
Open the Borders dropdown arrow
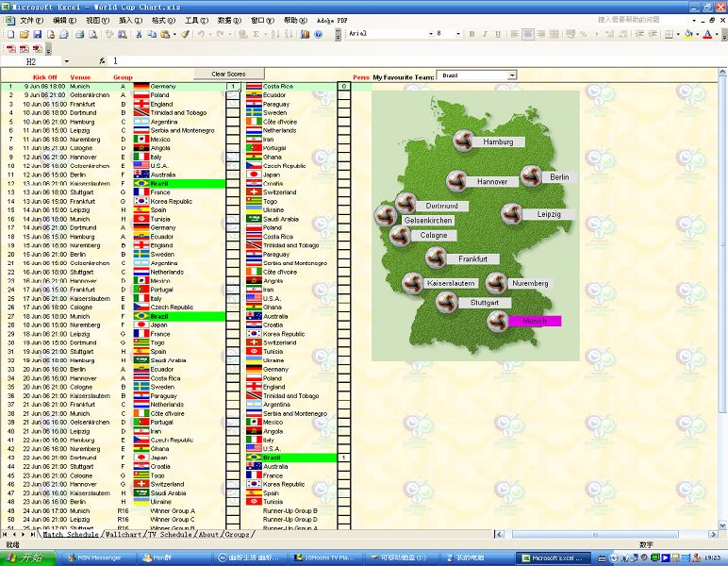678,34
